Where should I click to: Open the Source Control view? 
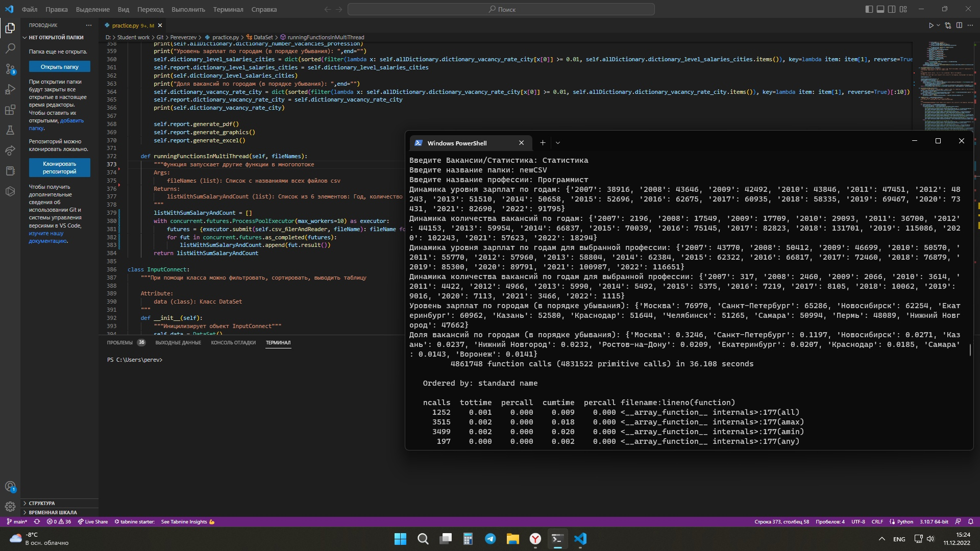10,69
